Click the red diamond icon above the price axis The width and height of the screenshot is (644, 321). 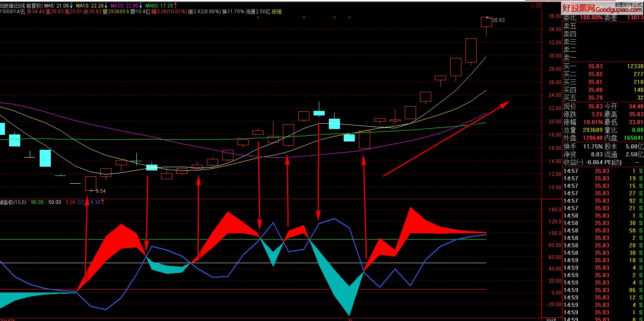click(532, 6)
